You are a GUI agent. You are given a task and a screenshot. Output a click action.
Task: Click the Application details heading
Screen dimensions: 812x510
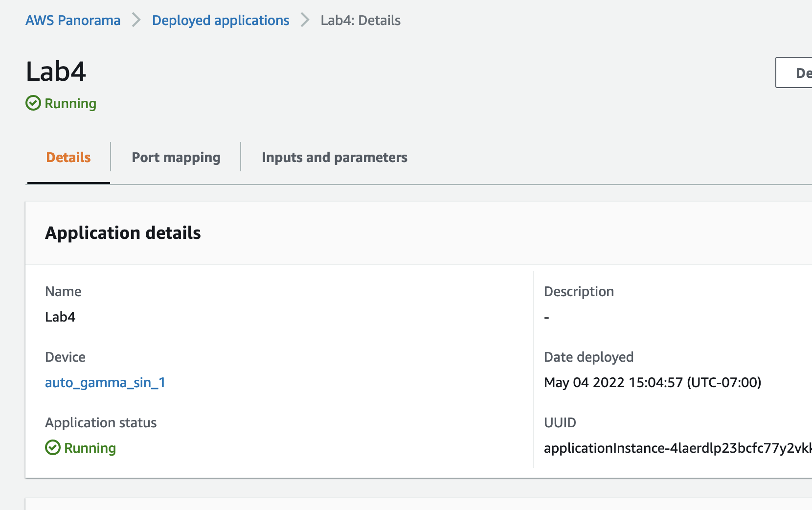coord(123,233)
